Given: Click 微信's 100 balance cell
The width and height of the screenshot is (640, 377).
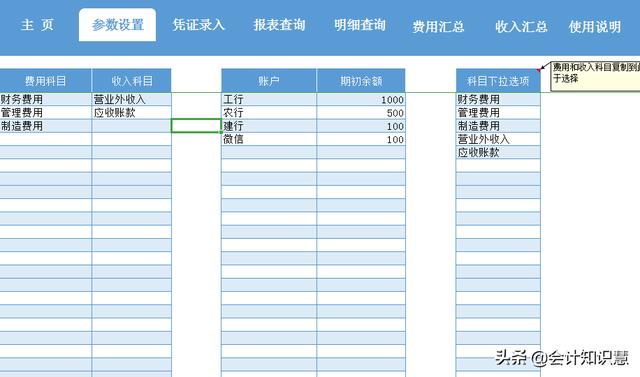Looking at the screenshot, I should click(x=361, y=139).
